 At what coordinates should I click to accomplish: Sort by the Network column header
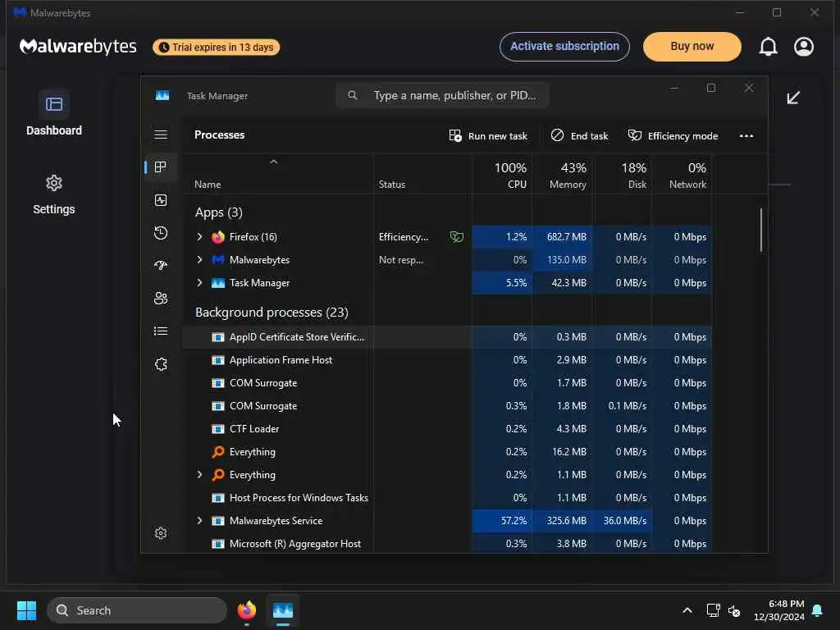(x=682, y=176)
